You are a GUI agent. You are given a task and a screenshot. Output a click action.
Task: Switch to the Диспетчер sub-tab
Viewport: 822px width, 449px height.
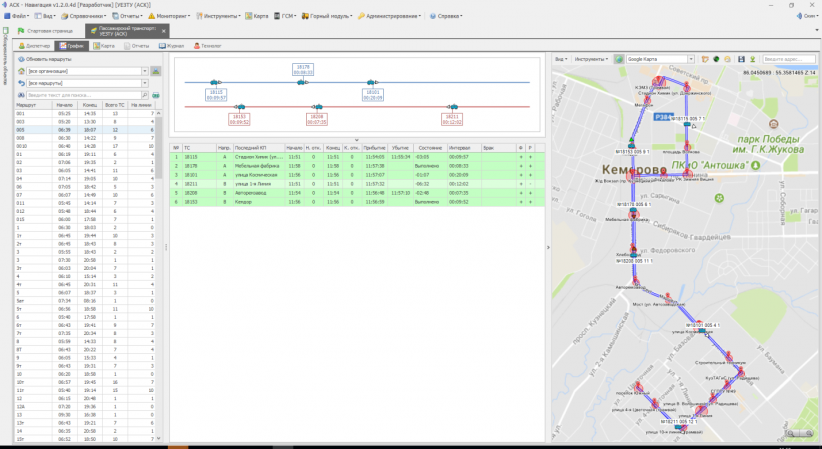coord(35,46)
